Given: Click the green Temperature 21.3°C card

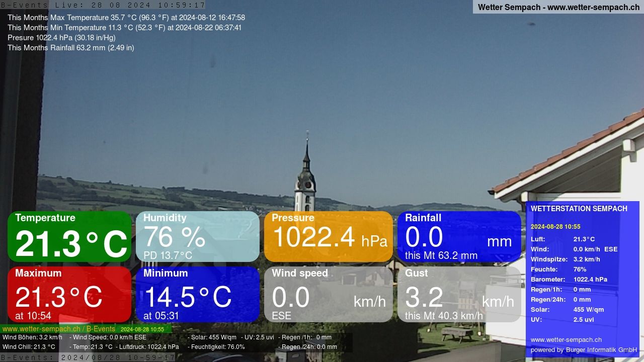Looking at the screenshot, I should 69,236.
